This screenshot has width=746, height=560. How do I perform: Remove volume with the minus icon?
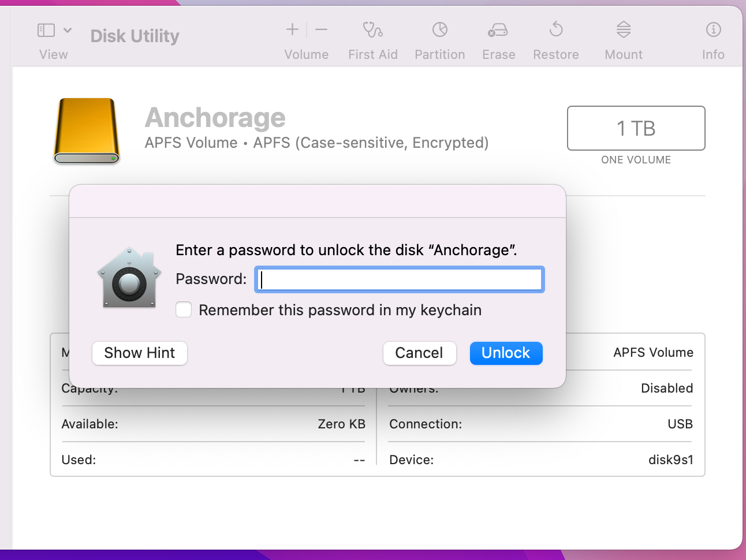(322, 29)
